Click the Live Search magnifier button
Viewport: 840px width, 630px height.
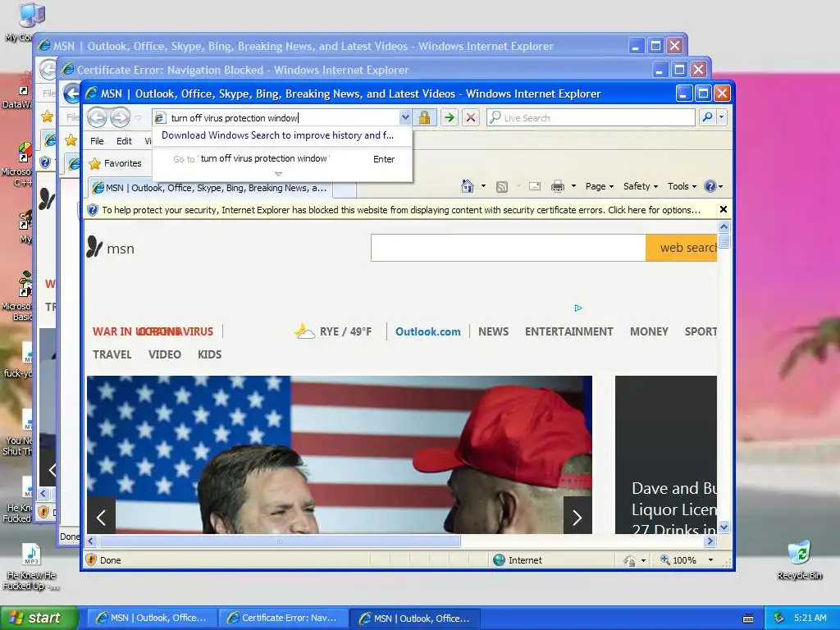[x=707, y=116]
